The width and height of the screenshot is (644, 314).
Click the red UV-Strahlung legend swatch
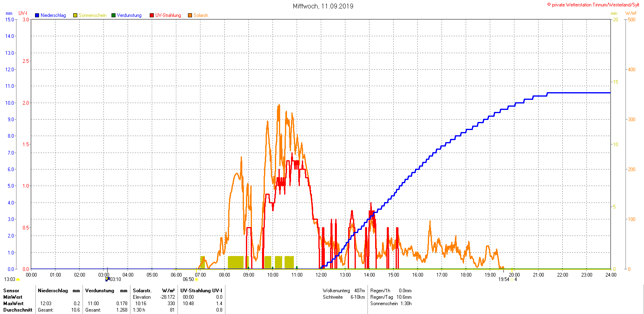coord(152,15)
